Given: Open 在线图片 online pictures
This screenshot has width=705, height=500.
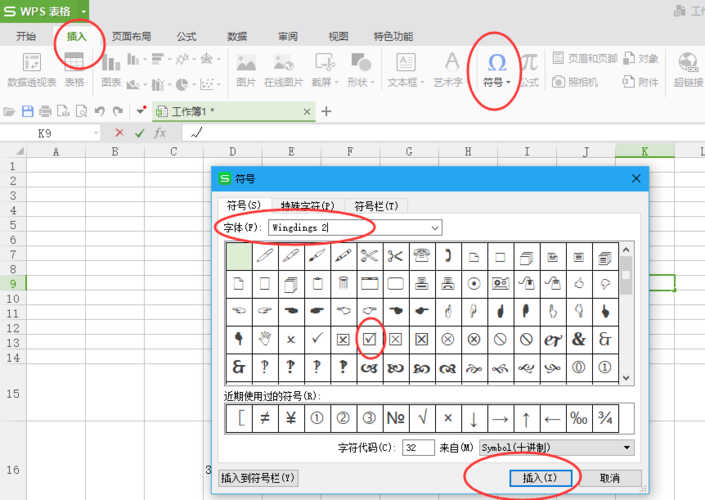Looking at the screenshot, I should (x=283, y=69).
